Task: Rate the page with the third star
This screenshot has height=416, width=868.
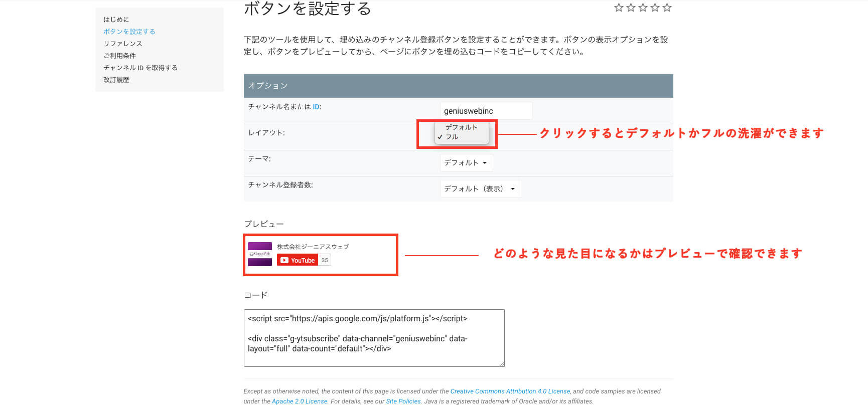Action: 643,8
